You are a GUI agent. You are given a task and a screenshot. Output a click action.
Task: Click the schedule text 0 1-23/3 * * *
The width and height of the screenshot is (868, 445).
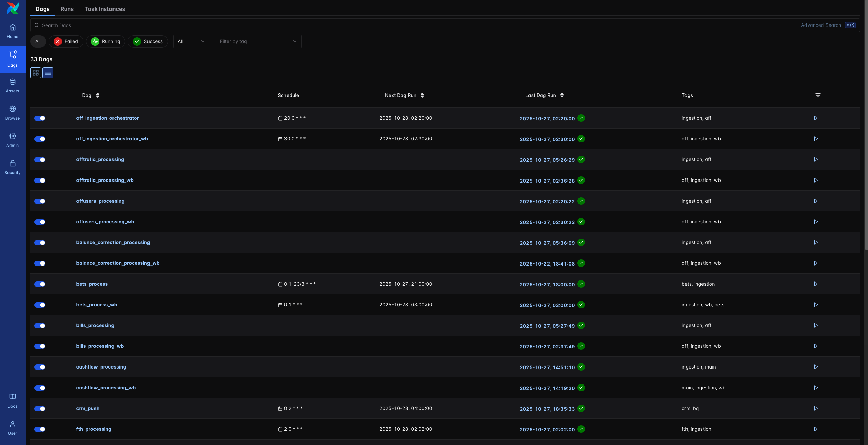[x=300, y=284]
